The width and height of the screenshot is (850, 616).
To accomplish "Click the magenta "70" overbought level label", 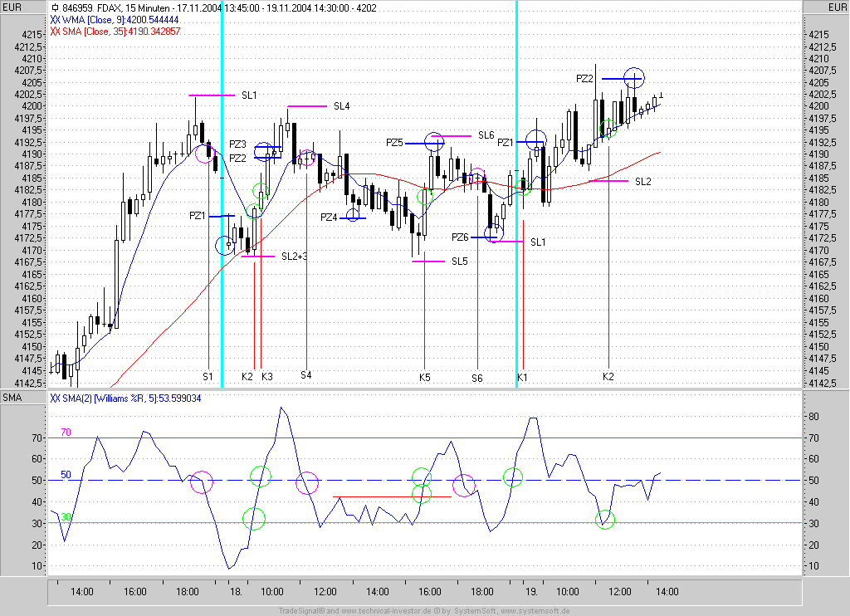I will pyautogui.click(x=66, y=433).
